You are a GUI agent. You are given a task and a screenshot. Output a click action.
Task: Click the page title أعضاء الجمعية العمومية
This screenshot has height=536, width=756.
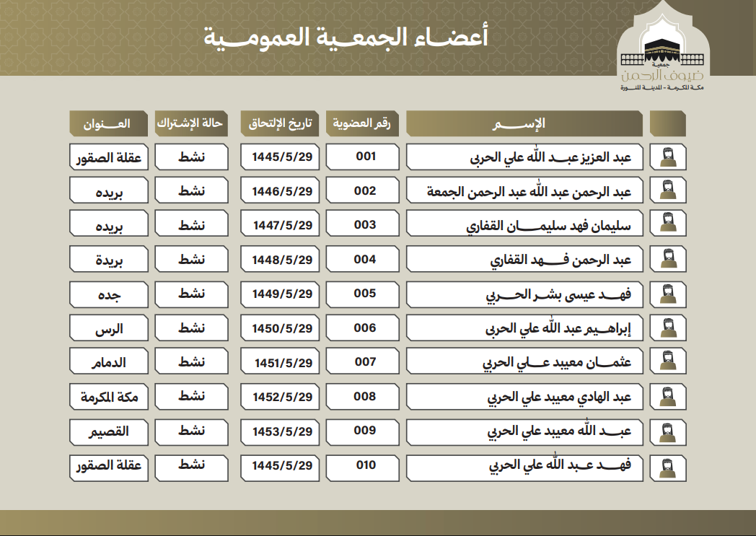coord(345,36)
